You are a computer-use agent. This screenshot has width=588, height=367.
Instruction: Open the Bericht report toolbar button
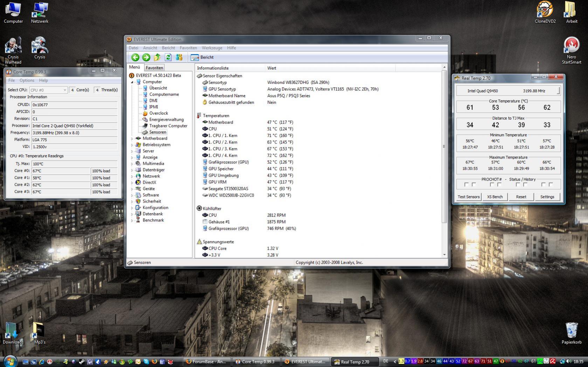(202, 57)
